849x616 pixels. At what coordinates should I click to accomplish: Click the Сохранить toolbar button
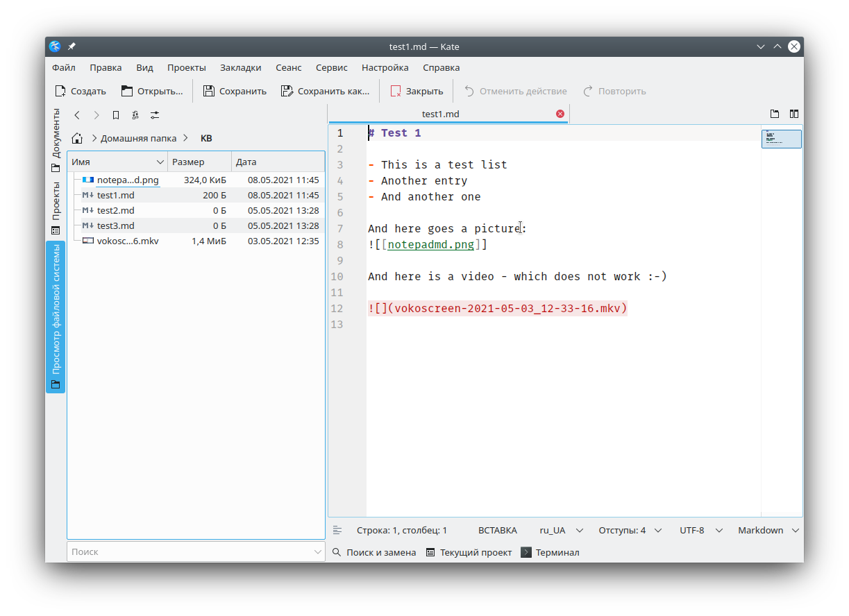pos(235,91)
